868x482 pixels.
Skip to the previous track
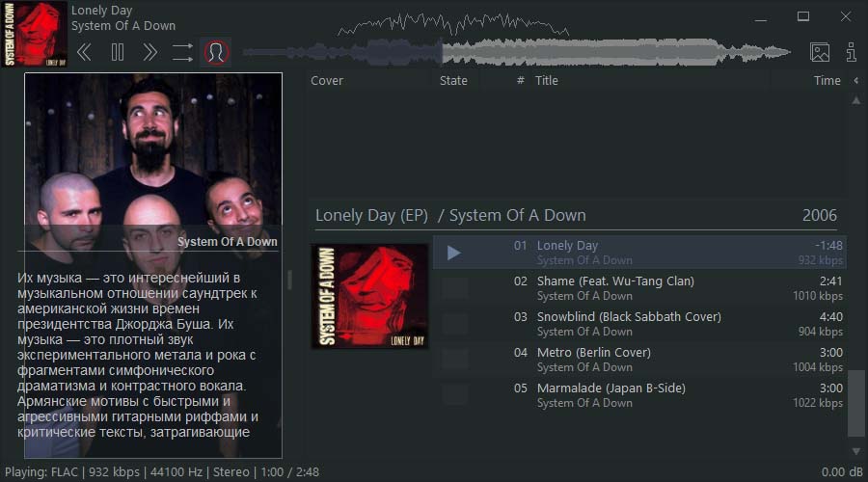tap(84, 53)
